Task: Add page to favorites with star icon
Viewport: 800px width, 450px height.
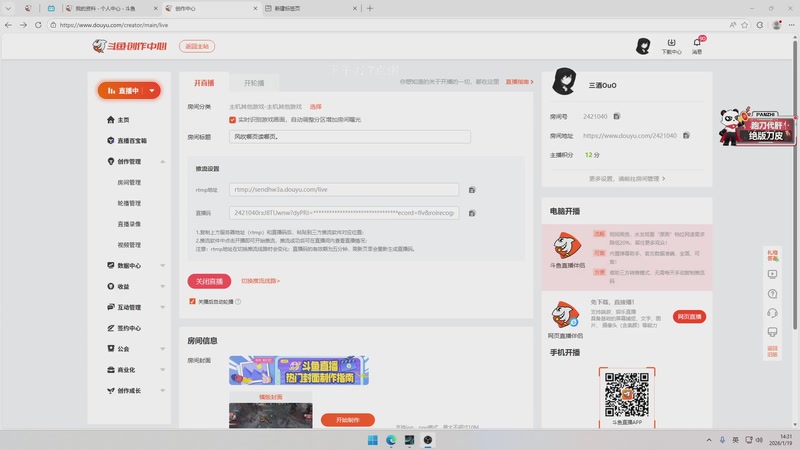Action: point(745,24)
